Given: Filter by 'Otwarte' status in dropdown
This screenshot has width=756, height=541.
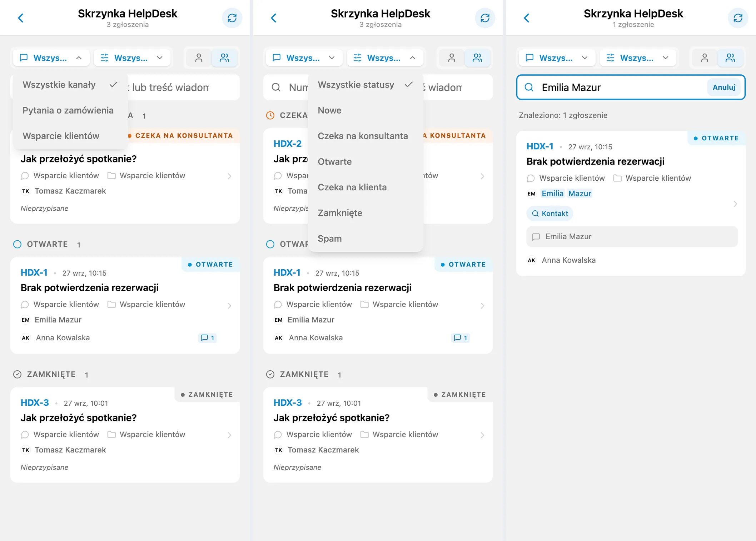Looking at the screenshot, I should [365, 162].
